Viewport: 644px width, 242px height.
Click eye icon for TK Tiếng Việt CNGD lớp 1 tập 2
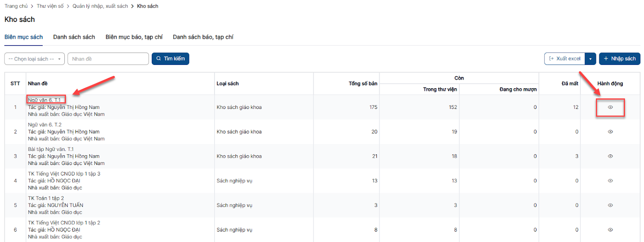click(610, 230)
